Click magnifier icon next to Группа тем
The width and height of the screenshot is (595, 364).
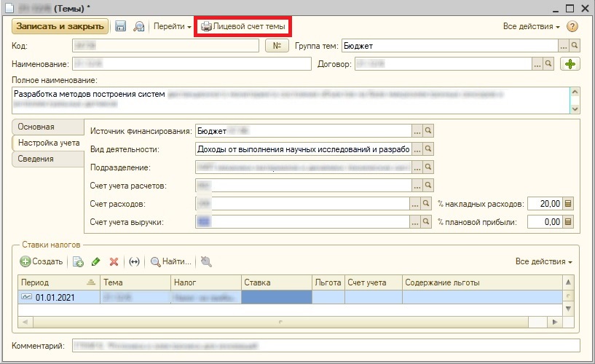coord(575,46)
